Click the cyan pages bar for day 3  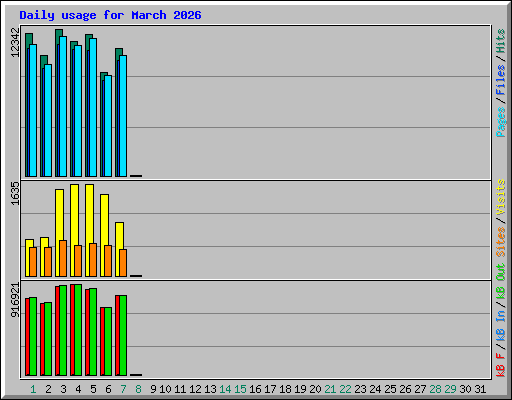(x=63, y=106)
